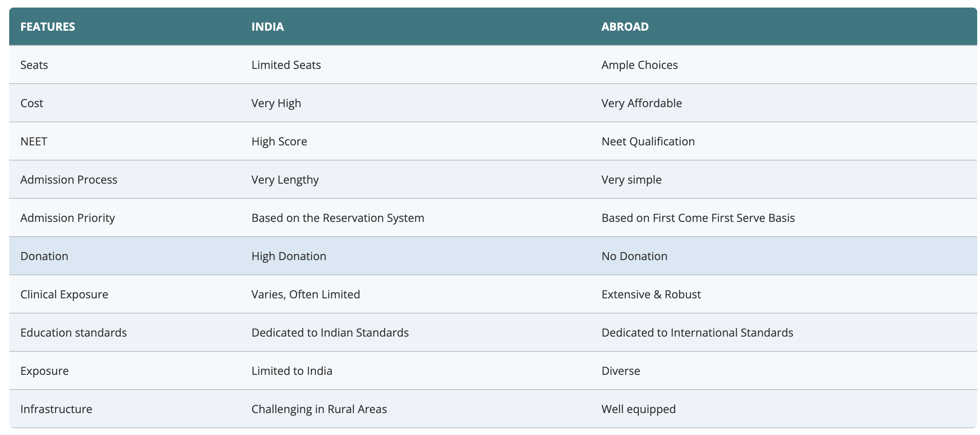Image resolution: width=980 pixels, height=435 pixels.
Task: Click the INDIA column header
Action: click(x=267, y=27)
